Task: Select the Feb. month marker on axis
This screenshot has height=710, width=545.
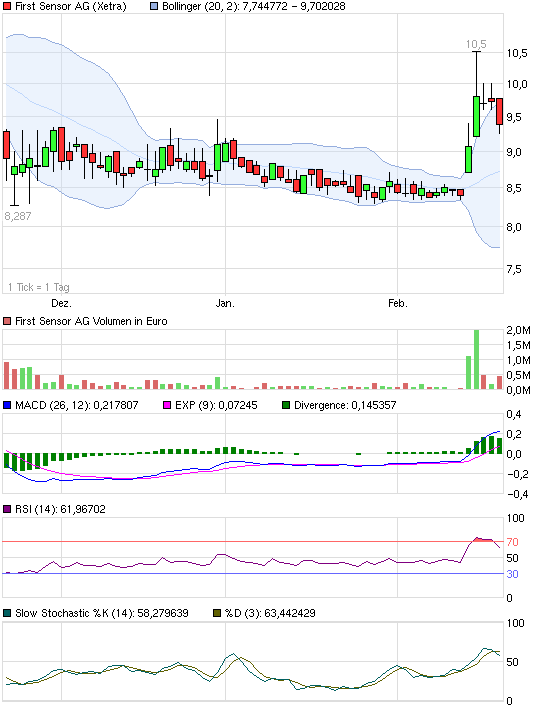Action: pos(398,303)
